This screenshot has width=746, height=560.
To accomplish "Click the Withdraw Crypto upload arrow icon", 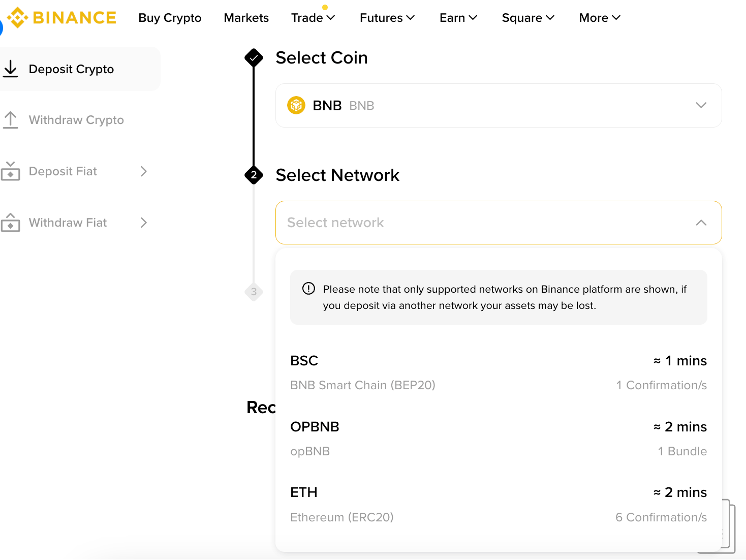I will tap(11, 120).
